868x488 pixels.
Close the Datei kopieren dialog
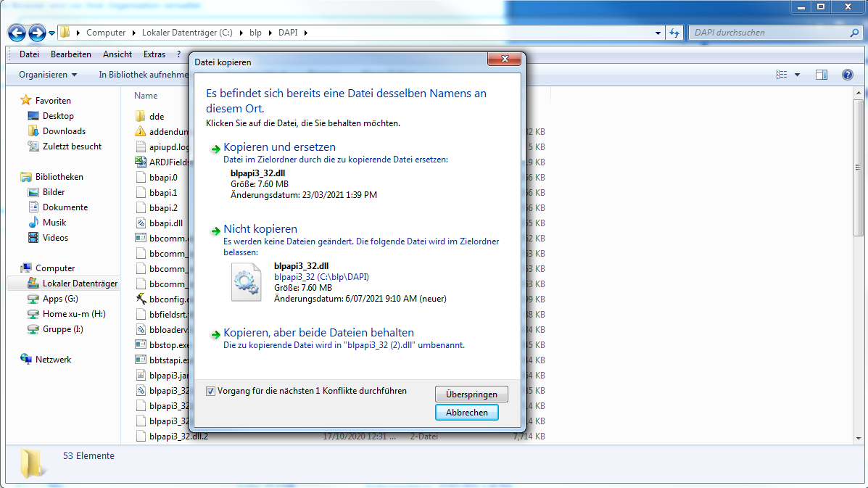pyautogui.click(x=504, y=59)
